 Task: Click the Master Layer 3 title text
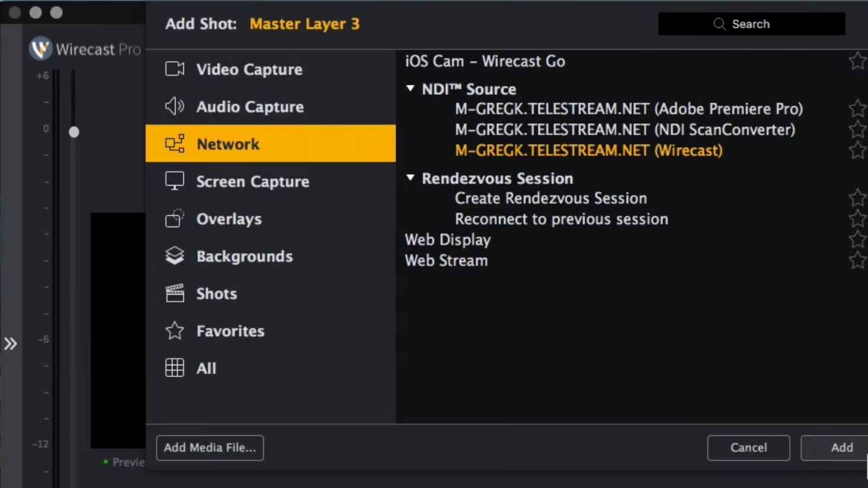305,24
